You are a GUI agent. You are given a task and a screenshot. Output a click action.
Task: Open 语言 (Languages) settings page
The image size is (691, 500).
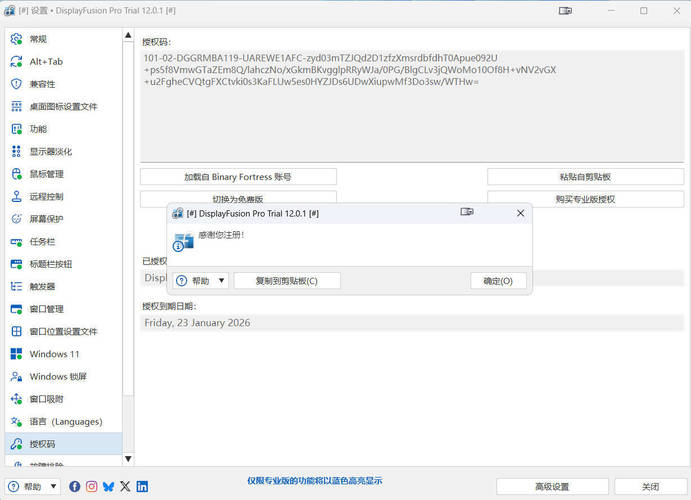(x=65, y=421)
